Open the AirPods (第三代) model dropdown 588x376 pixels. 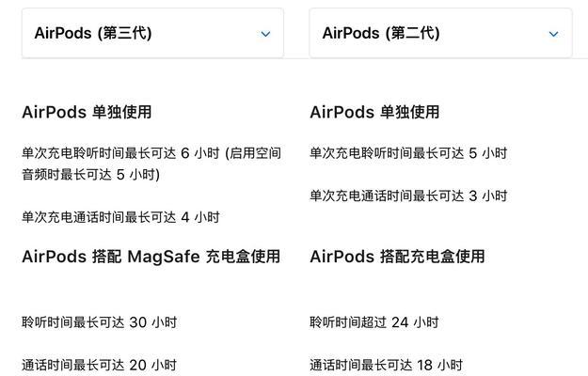[x=152, y=33]
